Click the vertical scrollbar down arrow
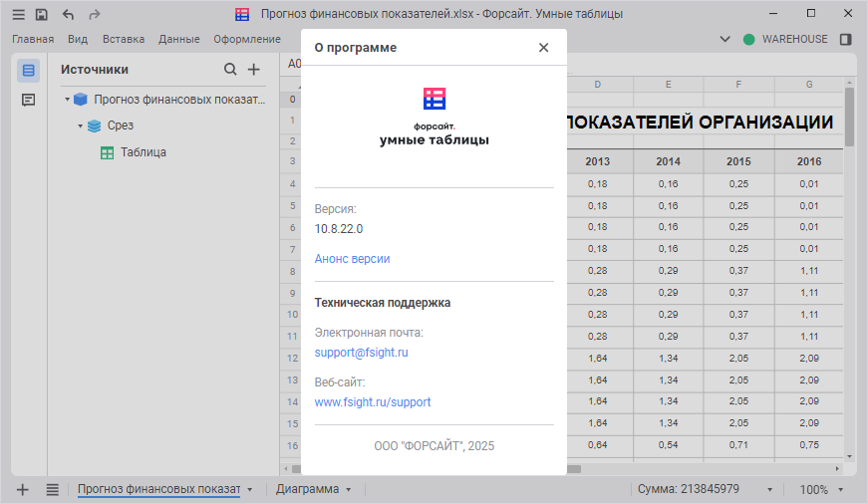Image resolution: width=868 pixels, height=504 pixels. point(850,457)
